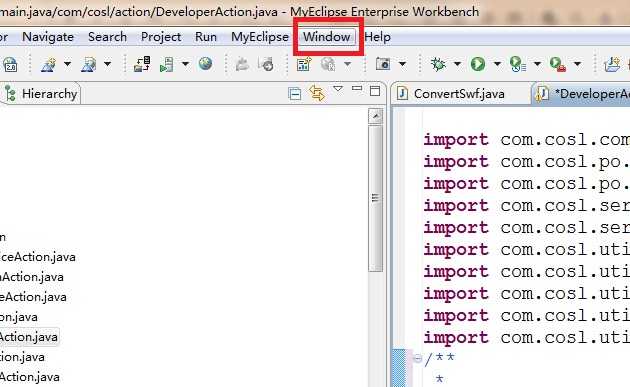Image resolution: width=630 pixels, height=387 pixels.
Task: Click the chart window toolbar icon
Action: pyautogui.click(x=304, y=64)
